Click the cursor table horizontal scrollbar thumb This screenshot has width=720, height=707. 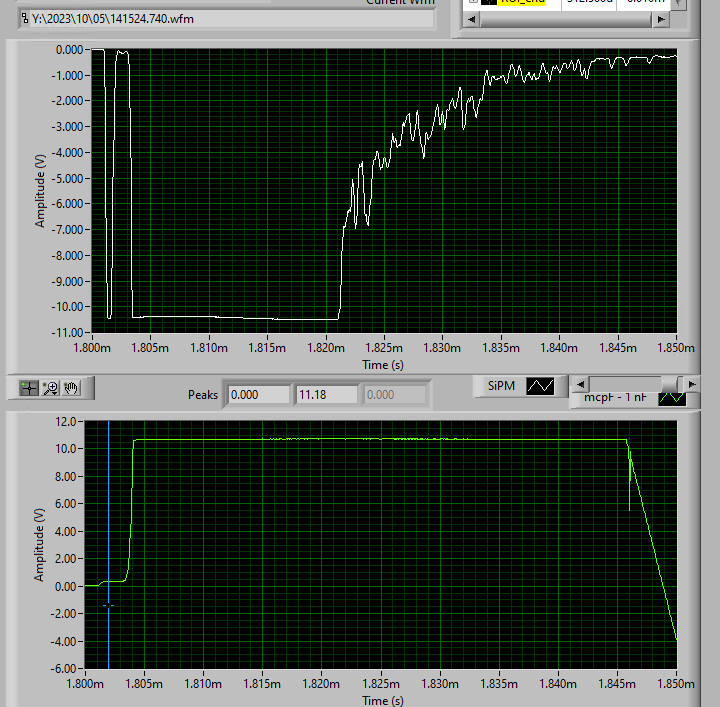pyautogui.click(x=566, y=19)
